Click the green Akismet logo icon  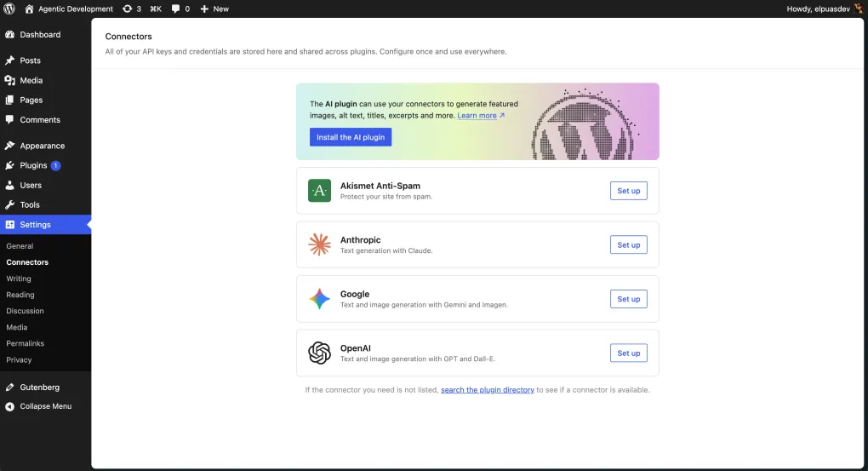[319, 191]
